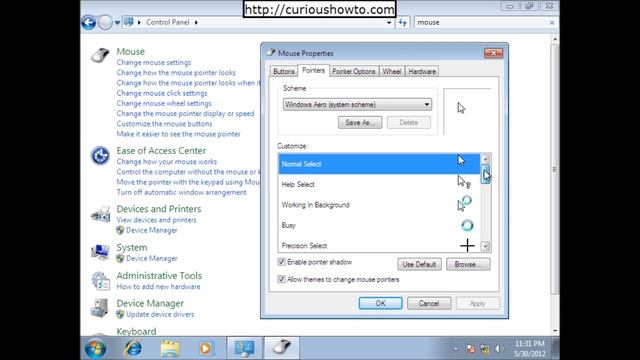Show hidden tray icons arrow
The image size is (640, 360).
click(456, 349)
